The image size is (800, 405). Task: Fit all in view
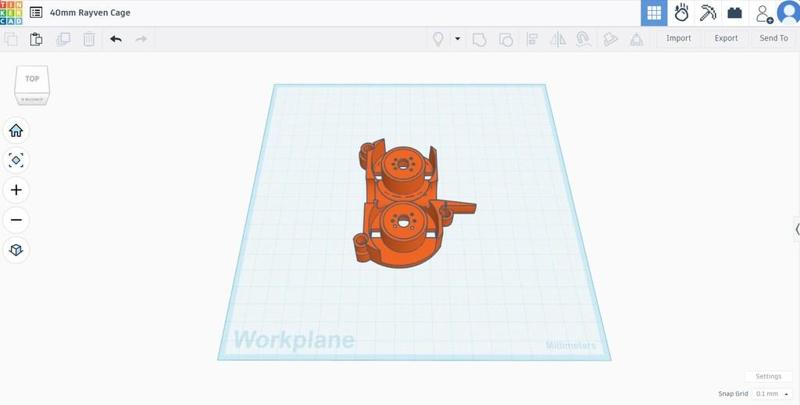[x=16, y=160]
